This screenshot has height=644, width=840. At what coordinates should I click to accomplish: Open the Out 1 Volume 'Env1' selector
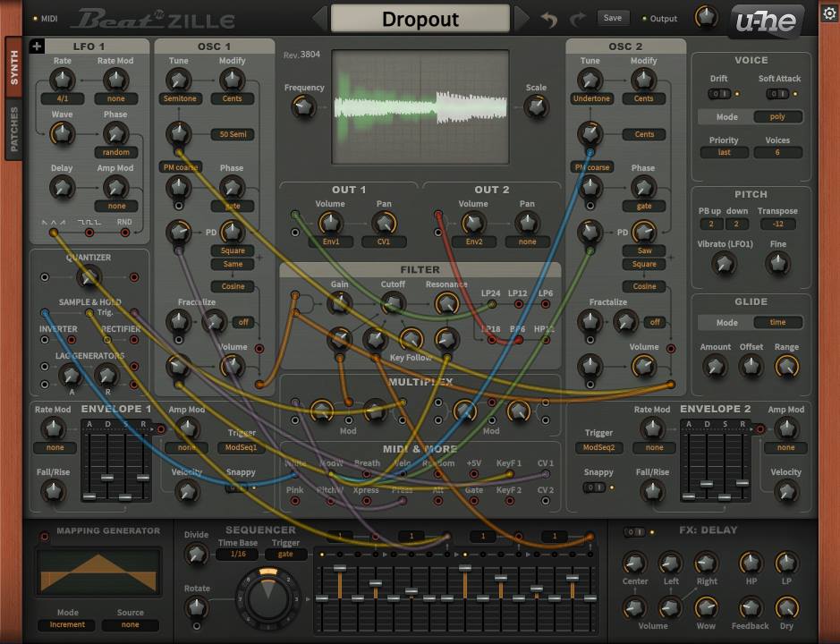[330, 241]
